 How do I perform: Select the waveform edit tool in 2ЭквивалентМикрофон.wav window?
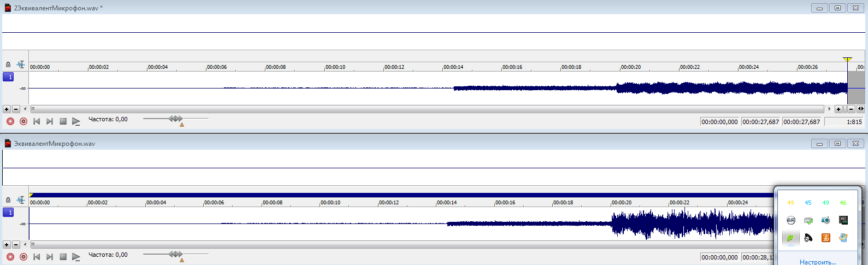(x=21, y=64)
